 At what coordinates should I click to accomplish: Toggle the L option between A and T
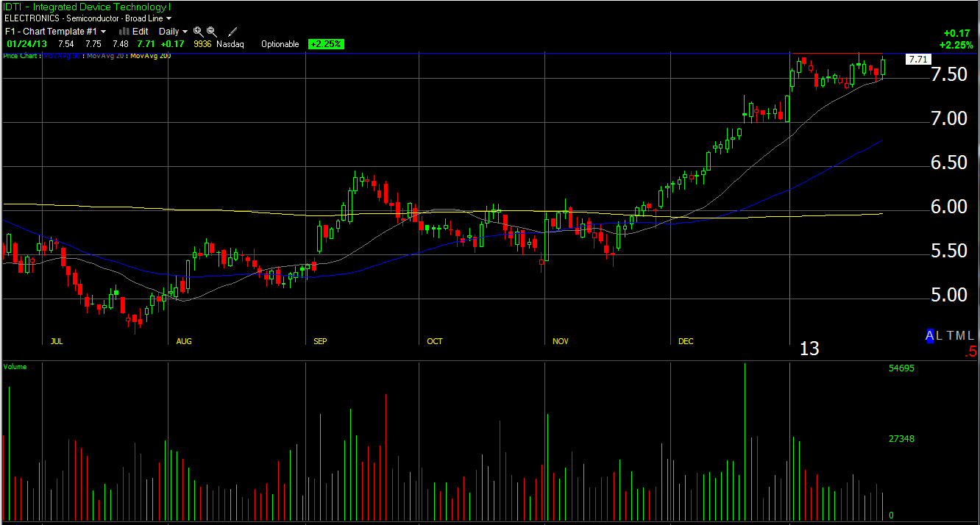pyautogui.click(x=940, y=335)
